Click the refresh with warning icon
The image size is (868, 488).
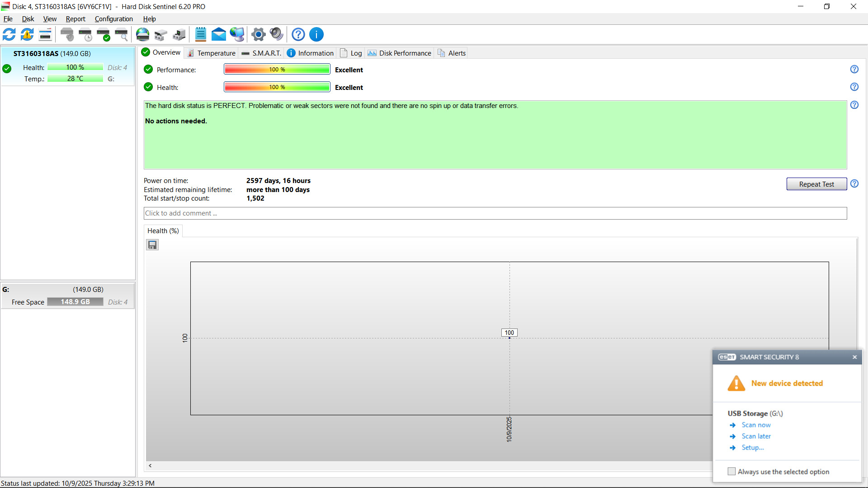pos(27,34)
